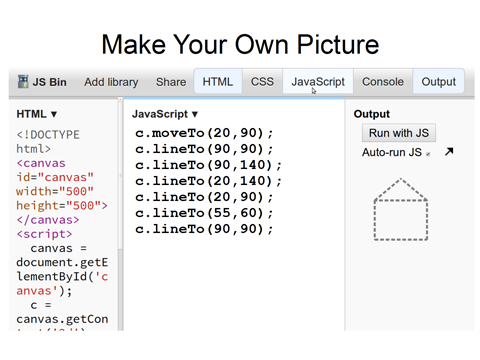Click the splitter handle between HTML and JavaScript
The height and width of the screenshot is (360, 480).
[x=120, y=175]
